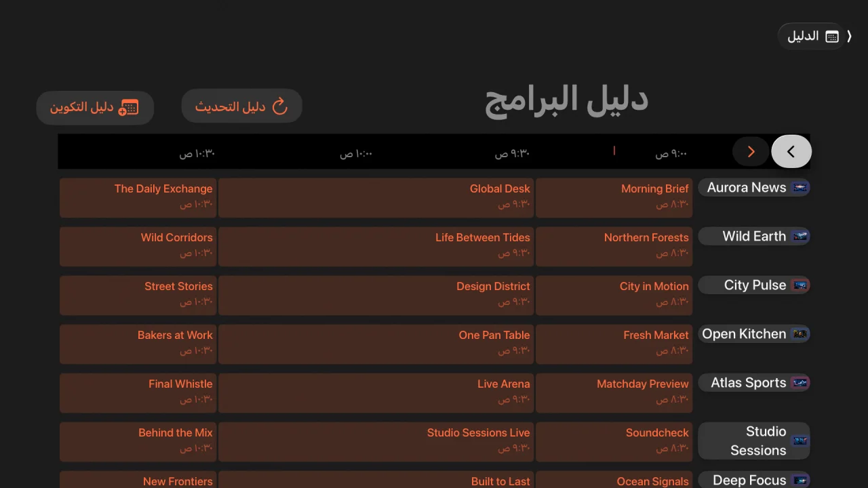Open the Ocean Signals program
Image resolution: width=868 pixels, height=488 pixels.
point(614,480)
